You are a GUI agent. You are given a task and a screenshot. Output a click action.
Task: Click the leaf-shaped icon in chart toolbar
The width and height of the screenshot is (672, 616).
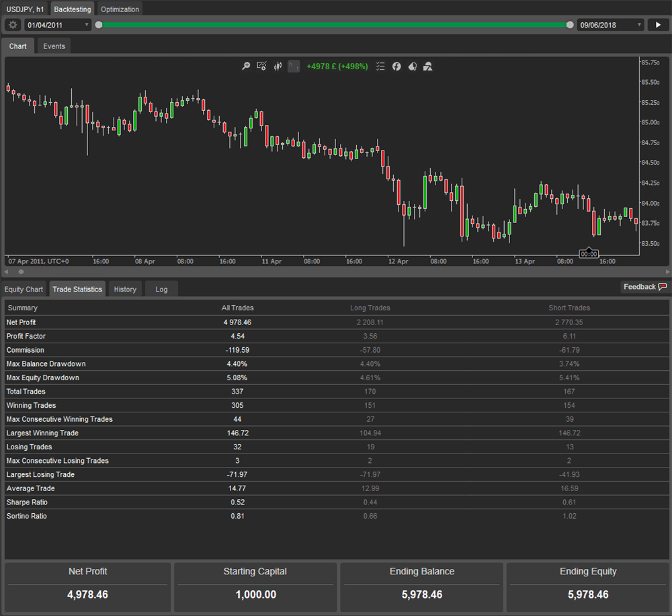coord(413,66)
